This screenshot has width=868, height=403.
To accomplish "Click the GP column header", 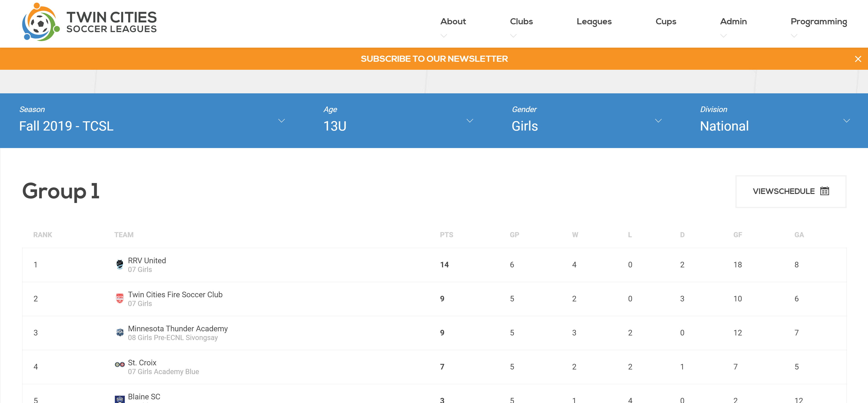I will click(514, 235).
